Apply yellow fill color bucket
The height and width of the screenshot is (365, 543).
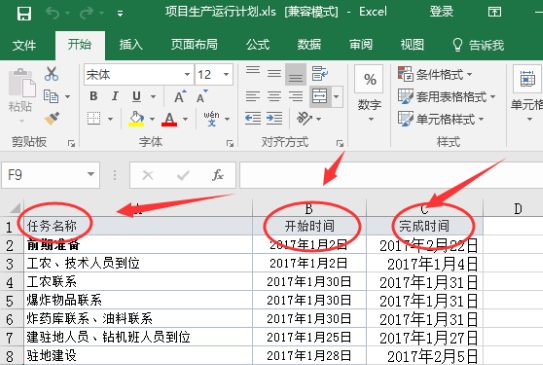[136, 119]
